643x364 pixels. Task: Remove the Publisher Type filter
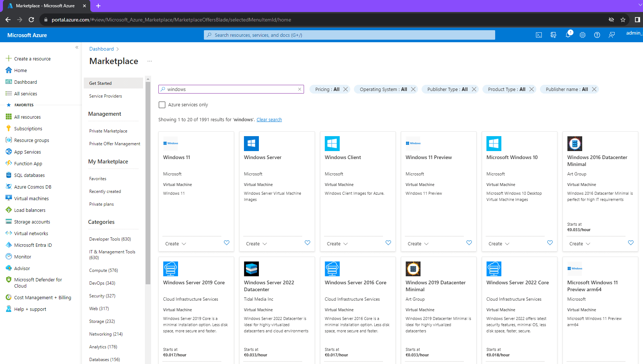point(474,89)
